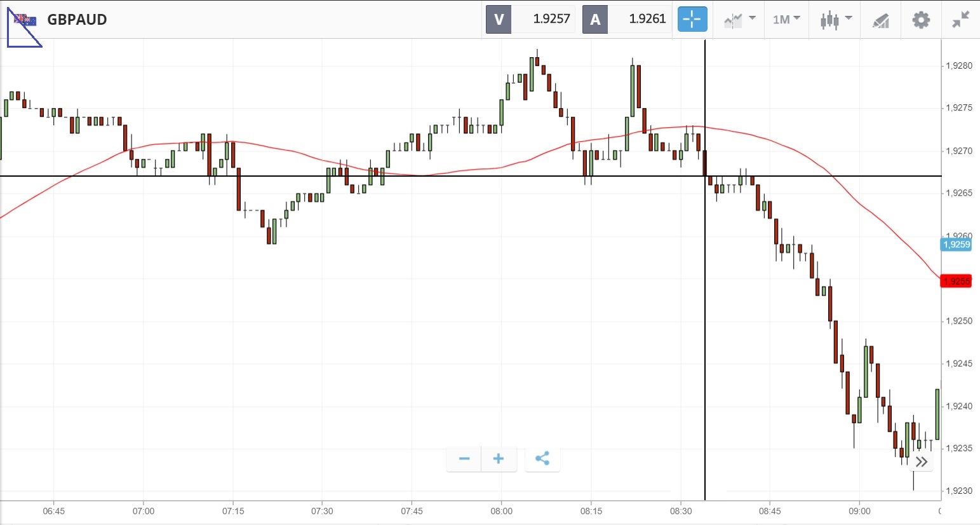Select the drawing tools pencil icon
The width and height of the screenshot is (980, 525).
(x=880, y=20)
